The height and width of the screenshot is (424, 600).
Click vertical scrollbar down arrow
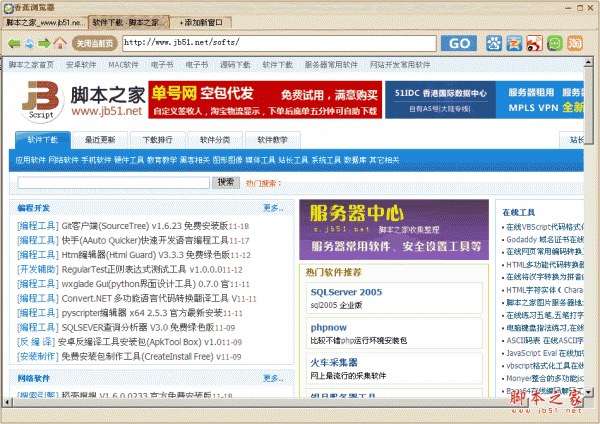[589, 392]
